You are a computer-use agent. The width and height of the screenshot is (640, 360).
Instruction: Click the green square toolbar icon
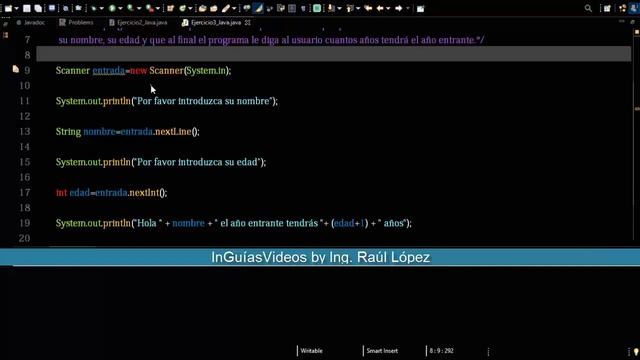pyautogui.click(x=317, y=8)
